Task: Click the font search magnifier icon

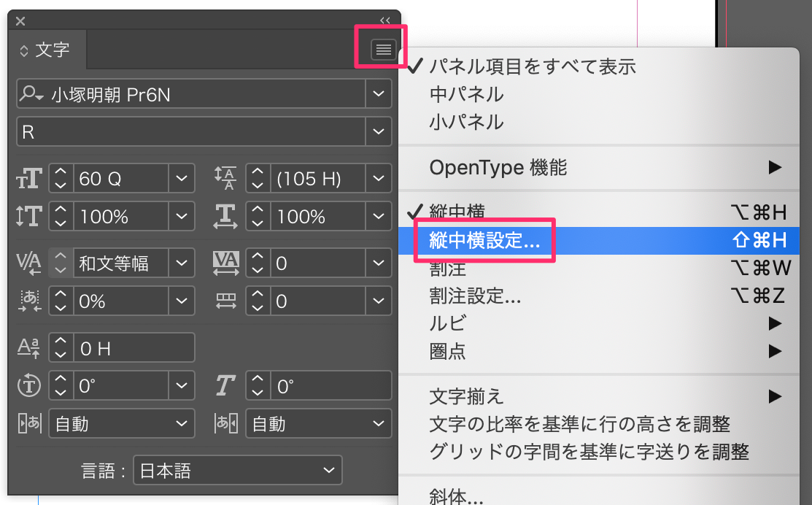Action: (x=31, y=93)
